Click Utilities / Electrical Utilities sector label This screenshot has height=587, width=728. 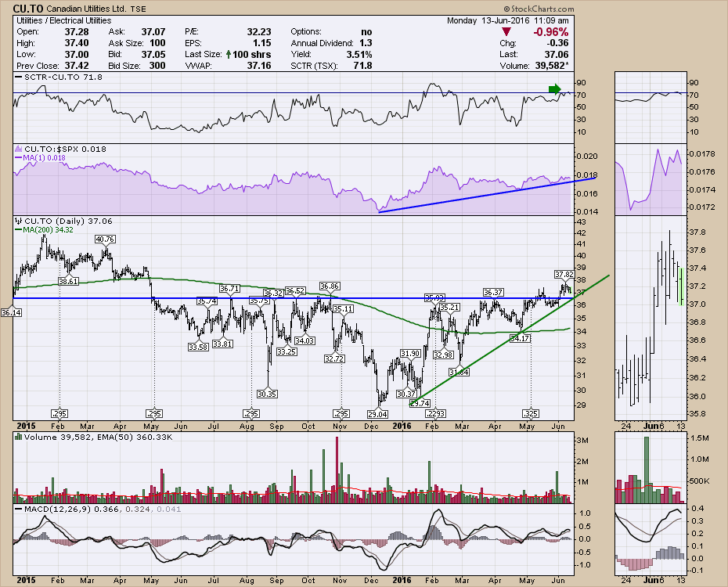pyautogui.click(x=63, y=20)
